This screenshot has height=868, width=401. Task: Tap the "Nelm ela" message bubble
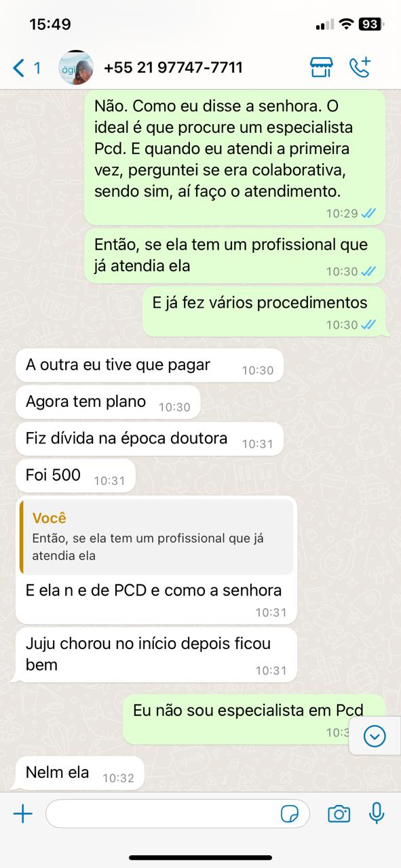(79, 774)
